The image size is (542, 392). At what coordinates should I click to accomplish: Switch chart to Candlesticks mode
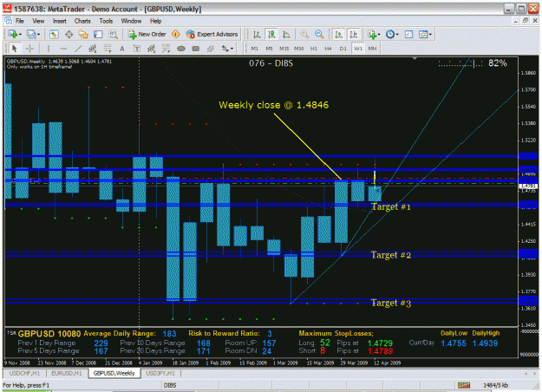point(271,34)
